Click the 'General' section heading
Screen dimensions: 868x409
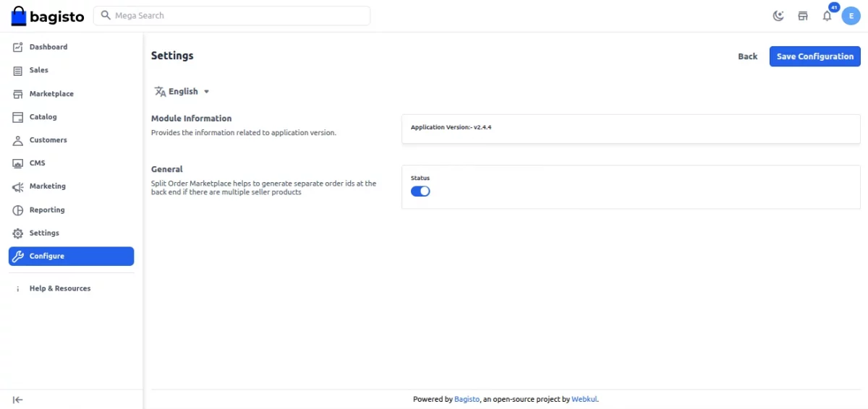167,169
